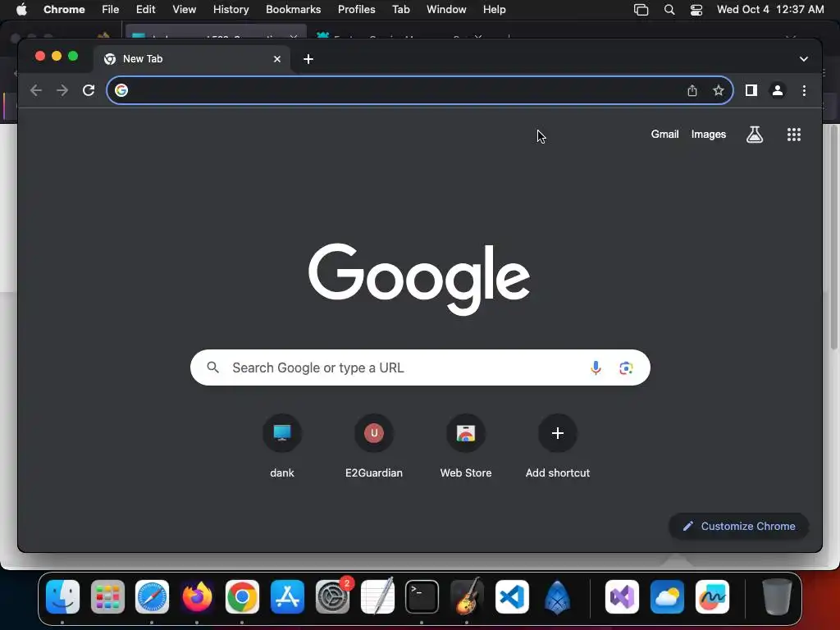Open Terminal from the Dock
This screenshot has width=840, height=630.
point(422,597)
